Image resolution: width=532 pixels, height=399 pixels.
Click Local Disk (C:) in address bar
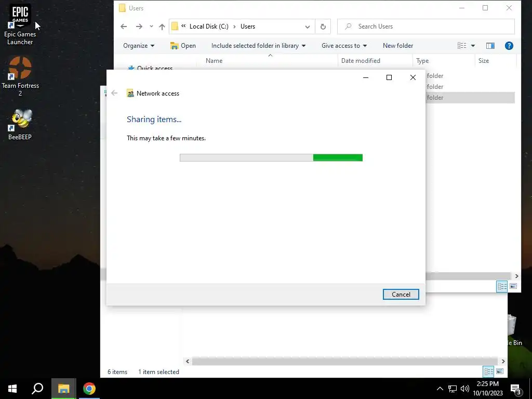point(209,26)
